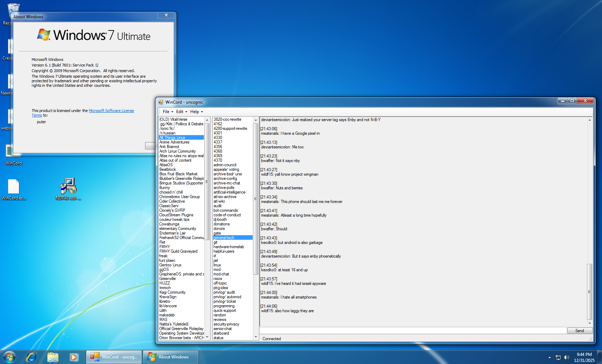Select the All Things Linux server
Screen dimensions: 602x364
coord(181,138)
